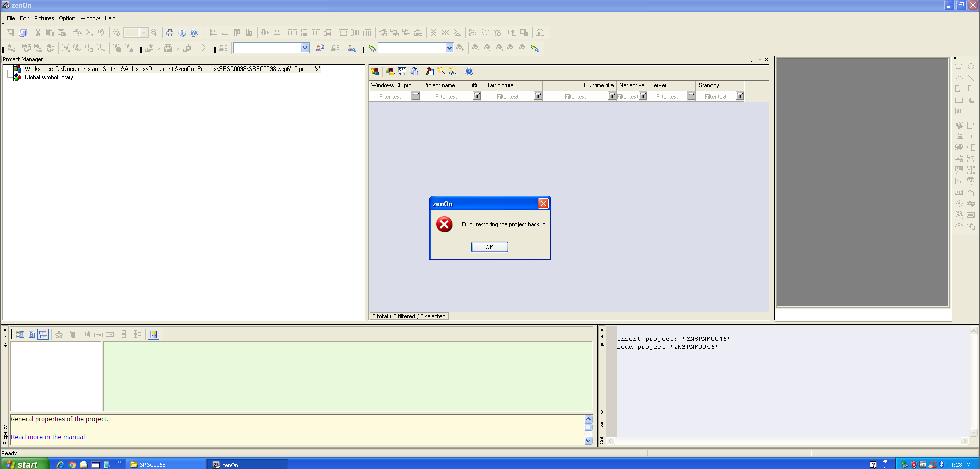
Task: Switch to the SRSC0068 taskbar item
Action: point(165,465)
